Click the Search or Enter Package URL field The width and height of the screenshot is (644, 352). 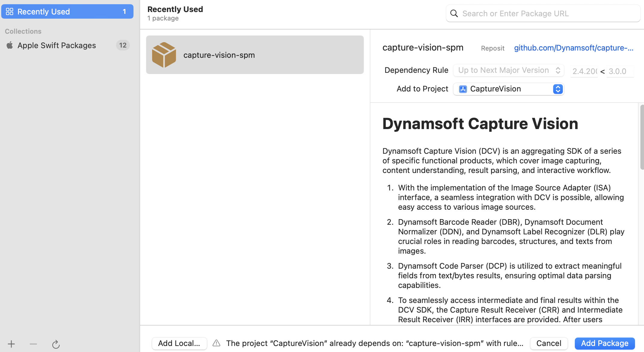tap(547, 14)
